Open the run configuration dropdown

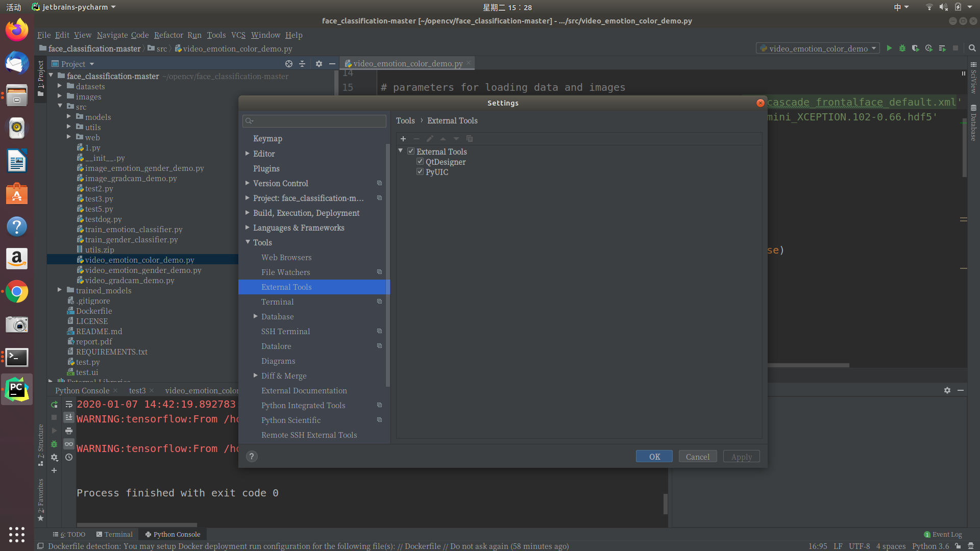(x=818, y=48)
